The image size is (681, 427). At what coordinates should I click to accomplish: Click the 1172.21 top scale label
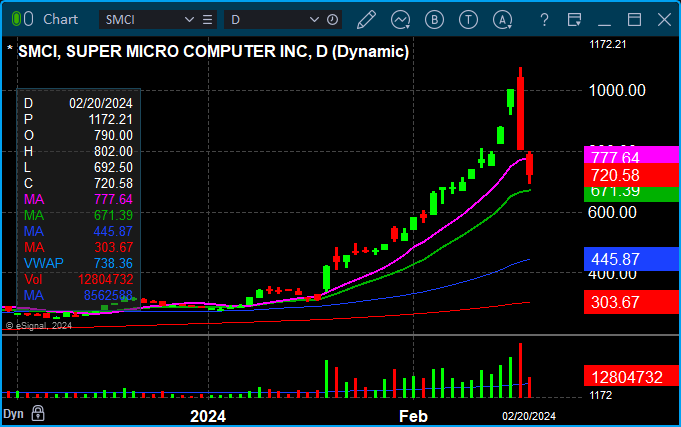coord(608,44)
